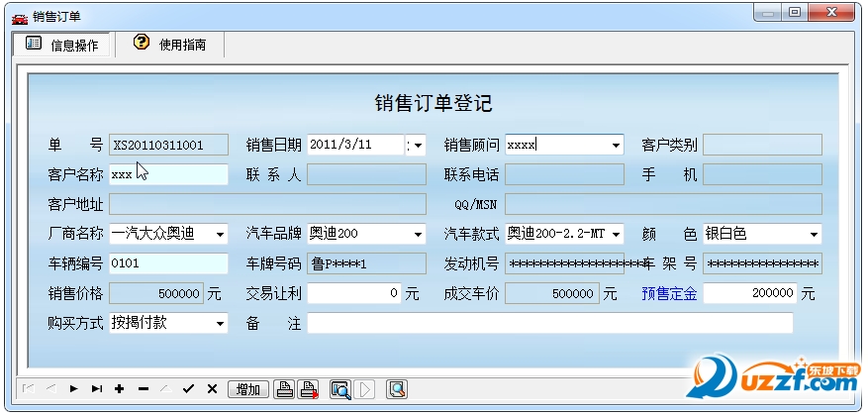
Task: Go to the previous record arrow
Action: [x=50, y=389]
